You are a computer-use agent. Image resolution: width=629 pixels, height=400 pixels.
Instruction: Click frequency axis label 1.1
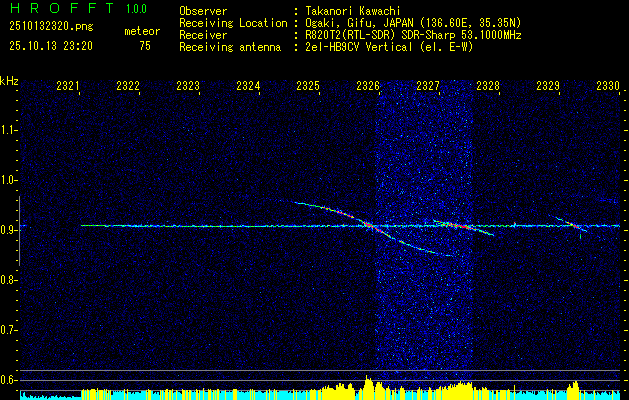[8, 130]
